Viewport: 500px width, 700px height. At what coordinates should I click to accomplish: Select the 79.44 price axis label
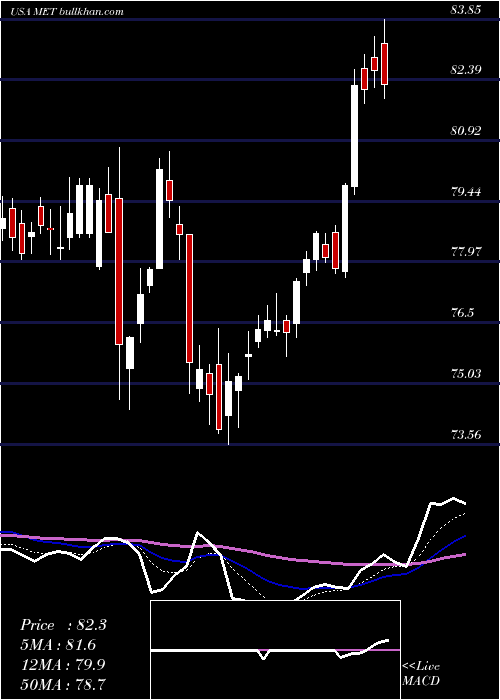click(x=466, y=192)
